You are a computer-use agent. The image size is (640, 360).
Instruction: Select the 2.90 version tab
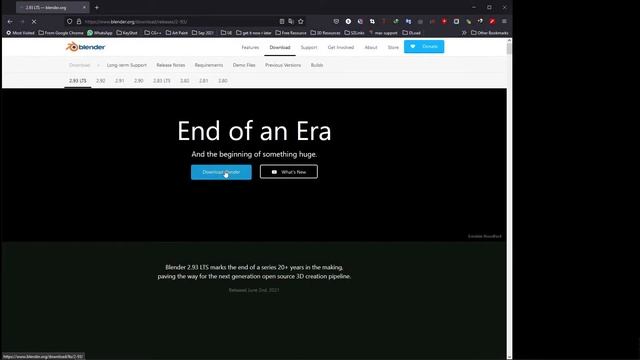[139, 81]
